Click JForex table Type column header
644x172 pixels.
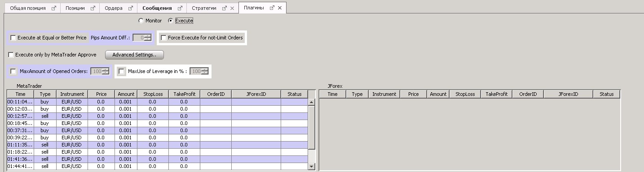click(x=357, y=94)
